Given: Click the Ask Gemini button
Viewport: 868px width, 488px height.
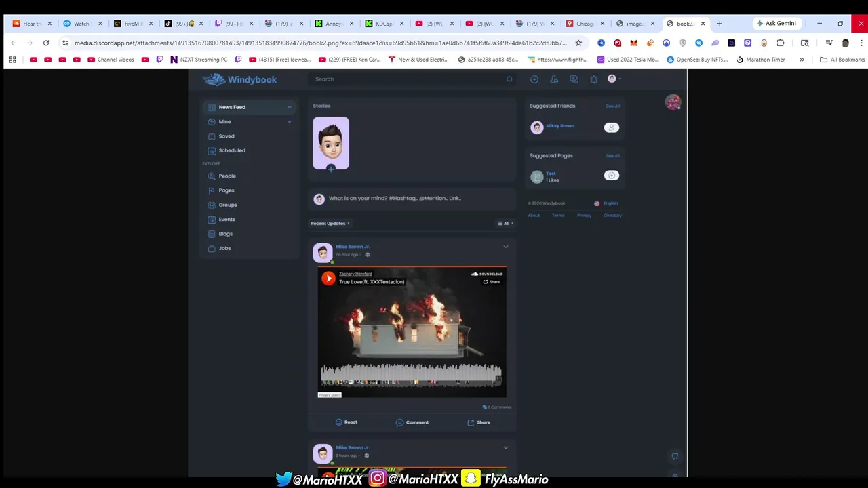Looking at the screenshot, I should pyautogui.click(x=776, y=24).
